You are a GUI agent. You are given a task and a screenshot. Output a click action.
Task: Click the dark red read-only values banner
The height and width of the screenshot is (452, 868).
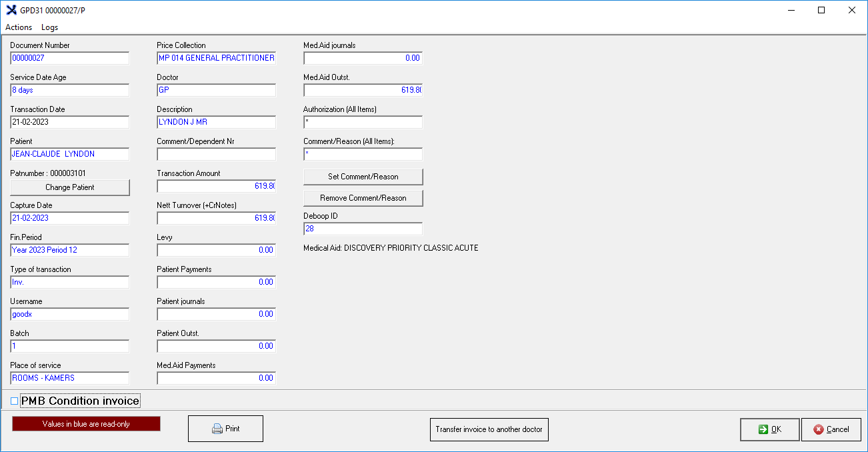pyautogui.click(x=86, y=424)
